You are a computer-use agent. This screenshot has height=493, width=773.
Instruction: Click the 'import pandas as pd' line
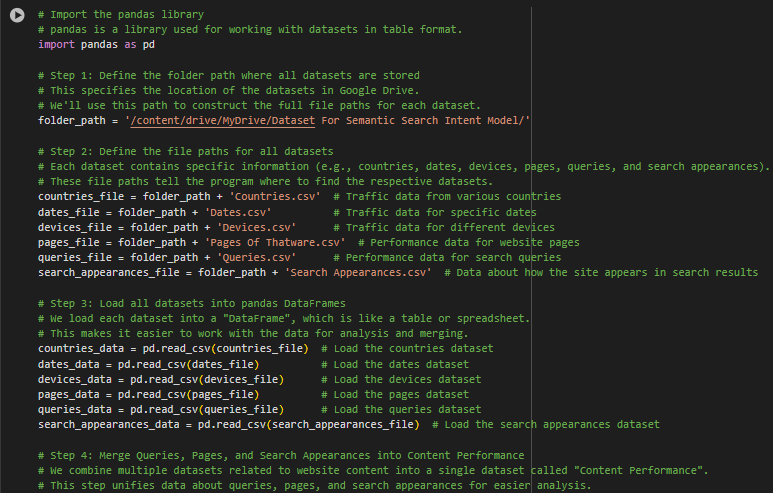(x=97, y=44)
